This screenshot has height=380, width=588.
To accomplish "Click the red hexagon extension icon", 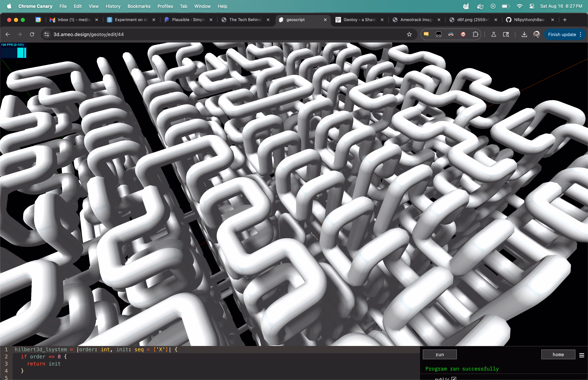I will point(463,34).
